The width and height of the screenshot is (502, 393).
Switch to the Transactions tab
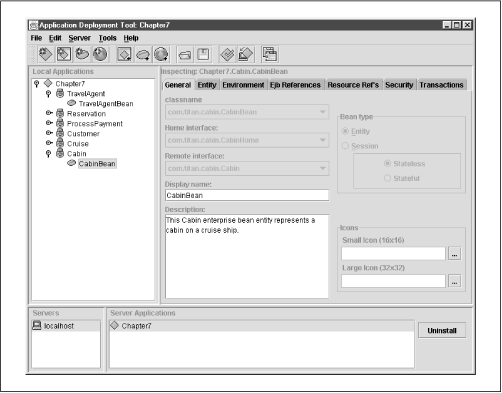(x=441, y=85)
